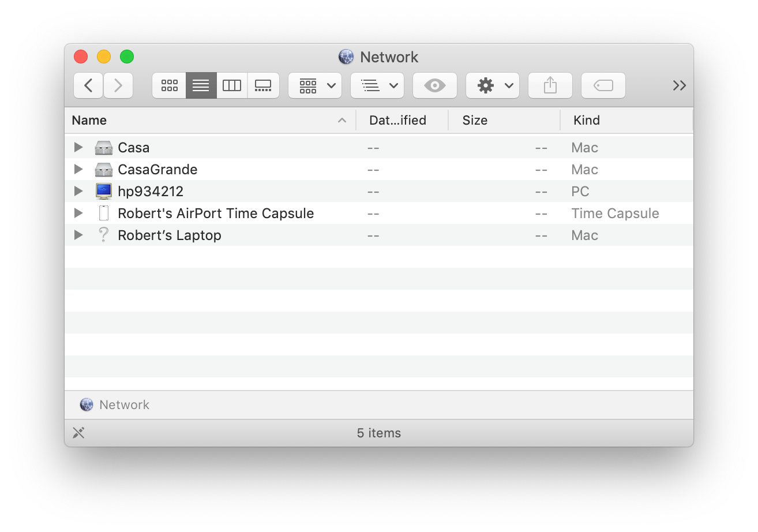758x532 pixels.
Task: Click the Network globe icon in the path bar
Action: pyautogui.click(x=87, y=405)
